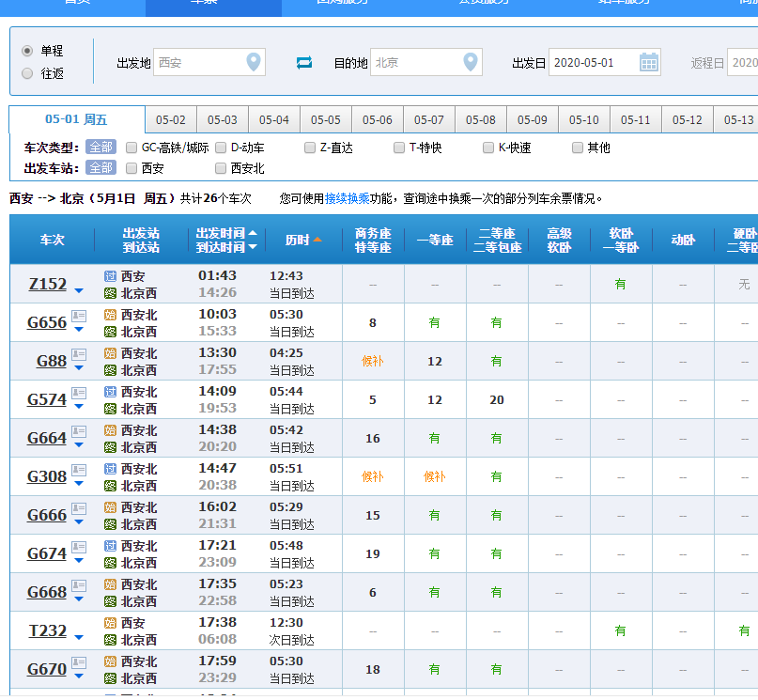Swap departure and destination stations
Image resolution: width=758 pixels, height=700 pixels.
coord(304,62)
